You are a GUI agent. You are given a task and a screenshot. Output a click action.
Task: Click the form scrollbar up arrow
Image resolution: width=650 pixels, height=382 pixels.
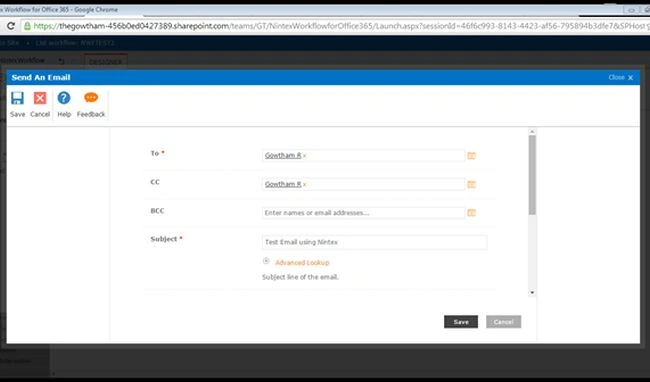pos(532,132)
